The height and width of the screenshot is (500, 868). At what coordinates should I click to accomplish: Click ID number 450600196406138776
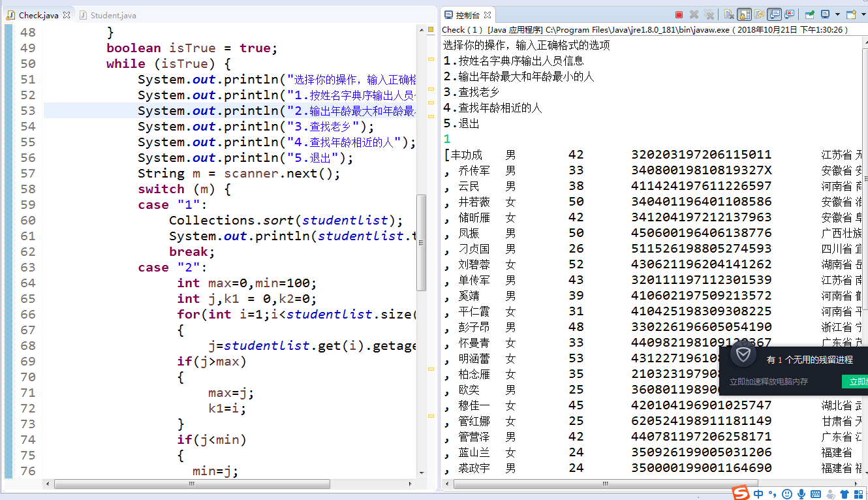[701, 233]
